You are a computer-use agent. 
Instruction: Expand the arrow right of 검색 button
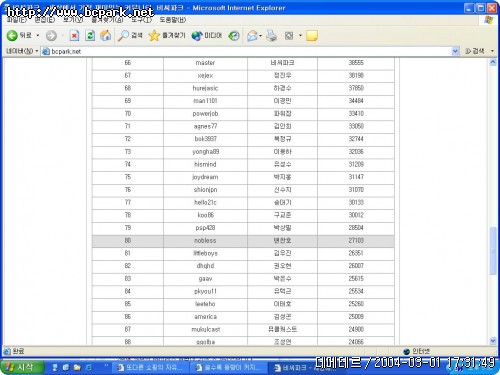pyautogui.click(x=492, y=51)
